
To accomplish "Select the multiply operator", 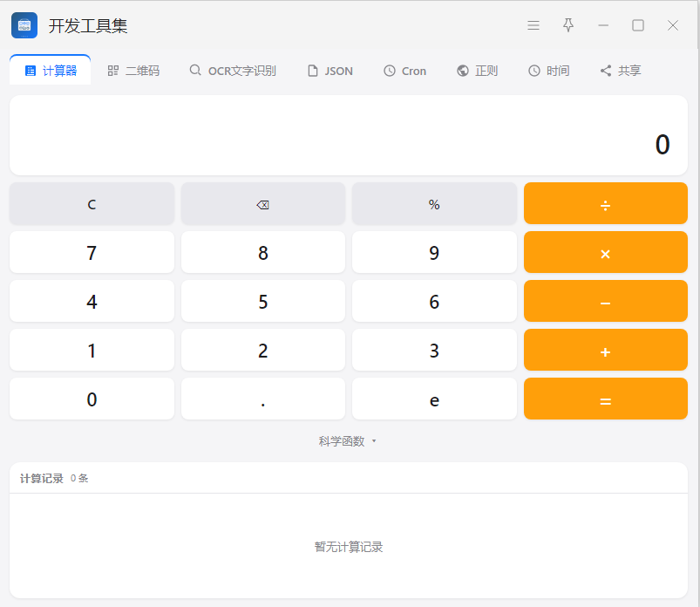I will point(605,252).
